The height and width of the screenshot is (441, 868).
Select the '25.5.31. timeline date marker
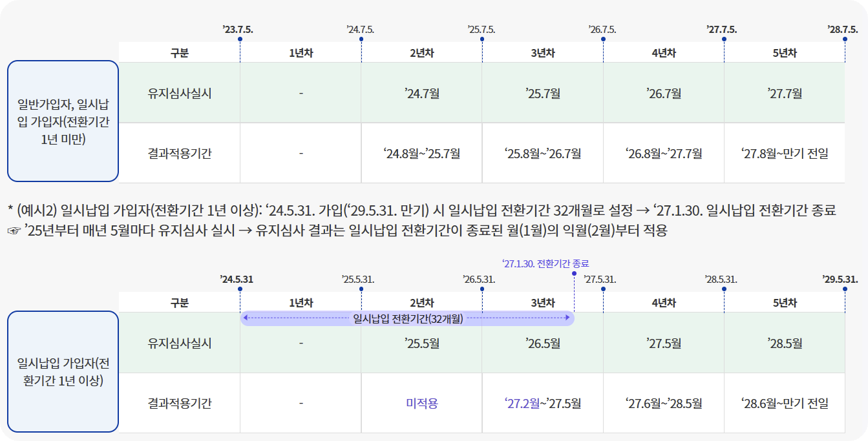click(x=358, y=280)
